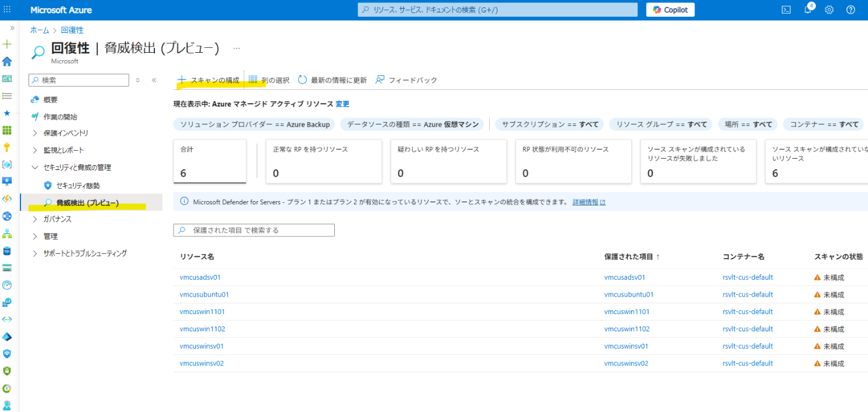Open All resources green grid icon

point(7,130)
